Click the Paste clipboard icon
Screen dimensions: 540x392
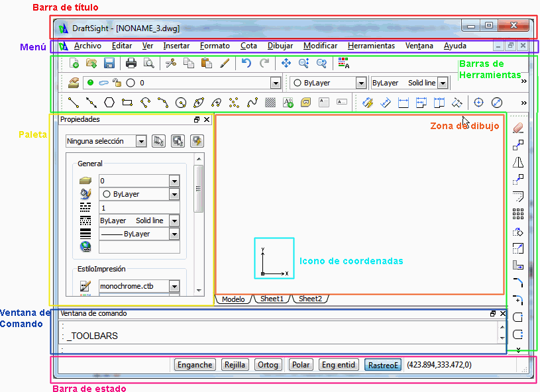click(x=206, y=63)
